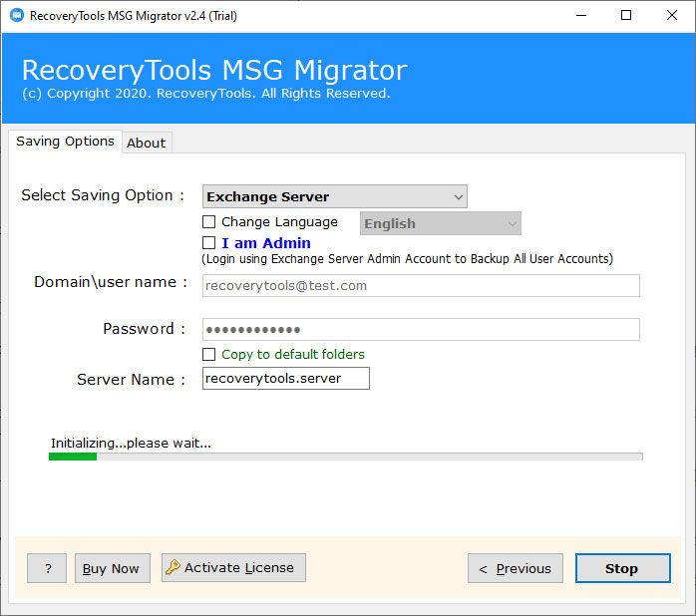Open the About tab
The image size is (696, 616).
147,143
